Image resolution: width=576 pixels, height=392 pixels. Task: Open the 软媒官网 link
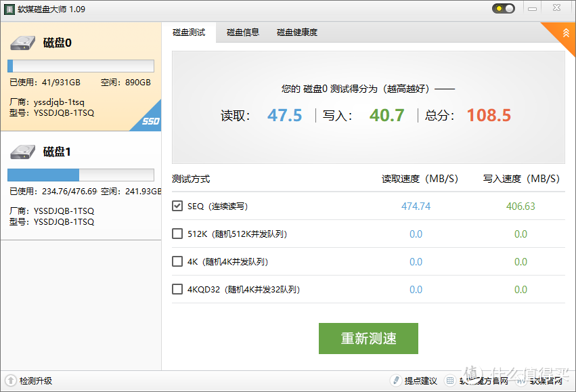(546, 381)
